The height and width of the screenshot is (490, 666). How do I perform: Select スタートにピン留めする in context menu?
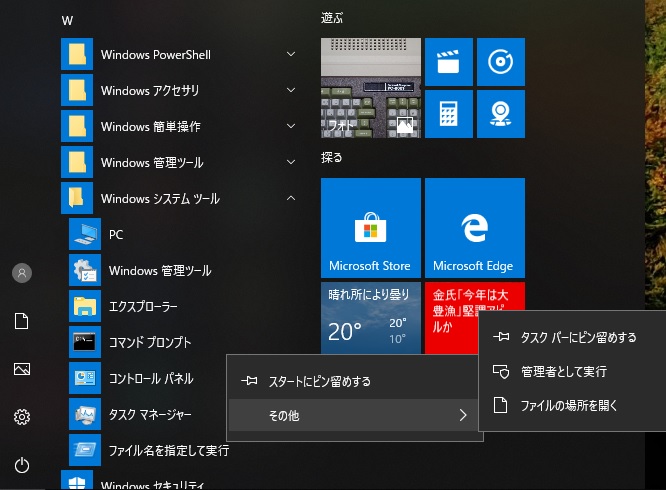coord(355,381)
